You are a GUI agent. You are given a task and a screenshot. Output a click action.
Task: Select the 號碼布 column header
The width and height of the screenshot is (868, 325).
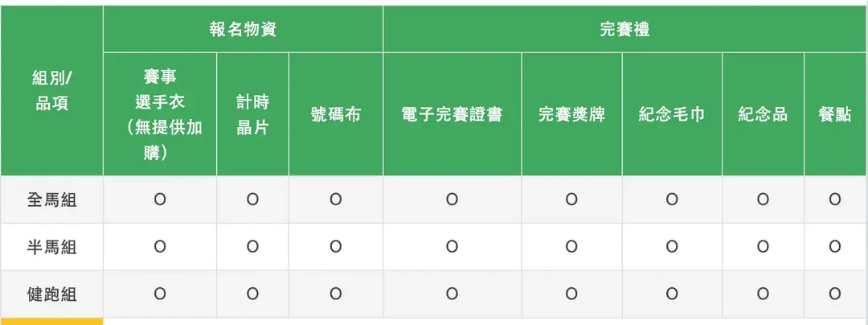[336, 114]
